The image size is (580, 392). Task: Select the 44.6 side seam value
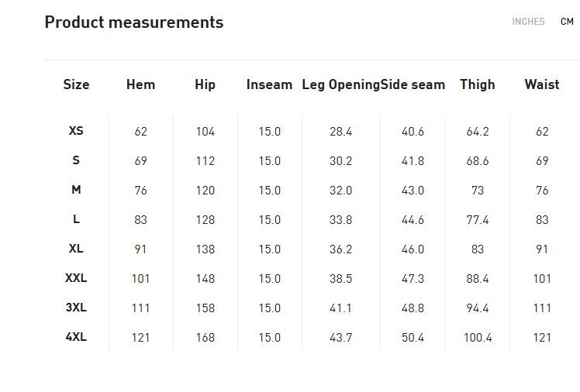click(413, 220)
